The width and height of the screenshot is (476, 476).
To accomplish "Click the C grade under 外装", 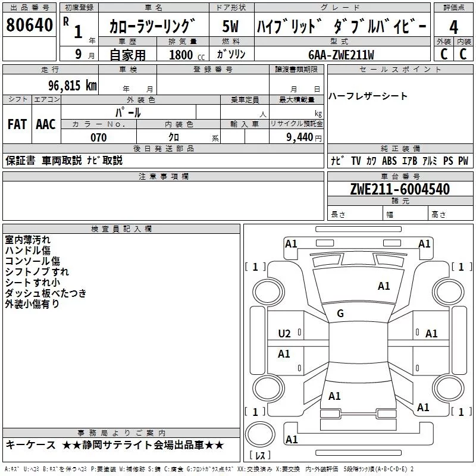I will [x=444, y=54].
